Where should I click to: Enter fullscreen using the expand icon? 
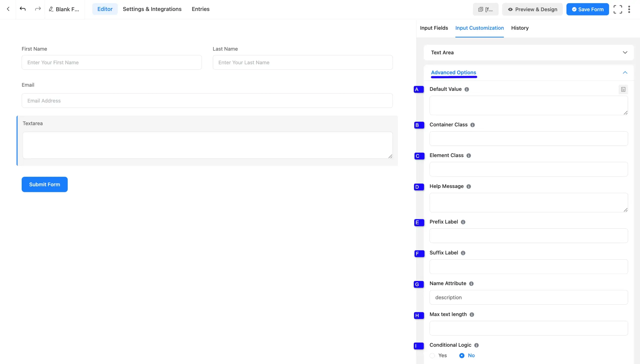pos(618,9)
